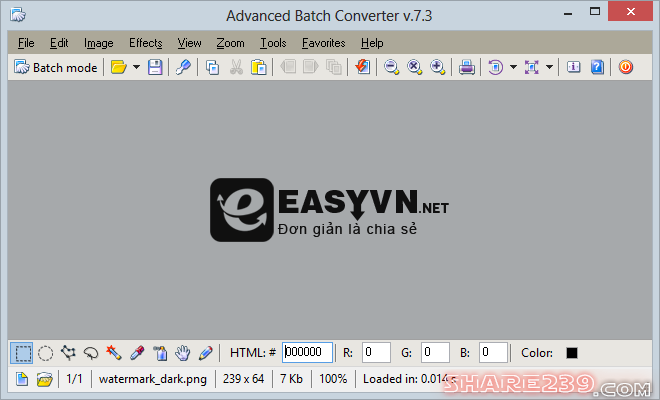Open the Edit menu

tap(59, 43)
